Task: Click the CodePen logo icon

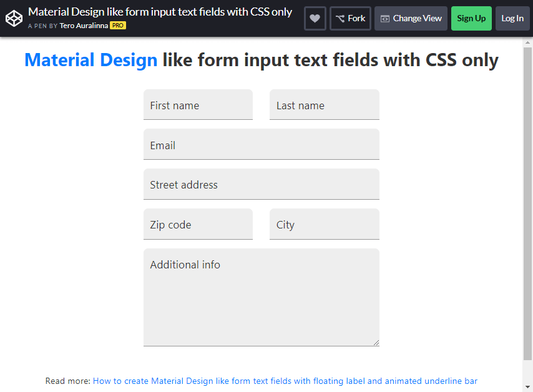Action: pyautogui.click(x=14, y=18)
